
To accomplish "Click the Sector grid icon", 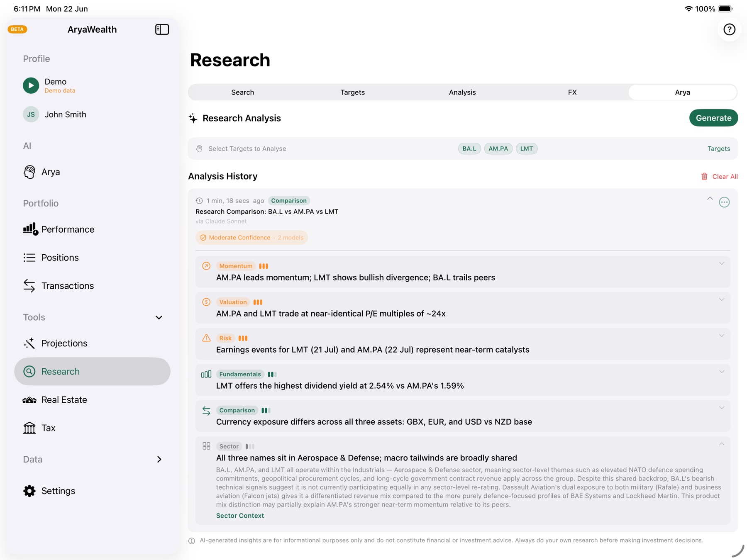I will coord(206,446).
